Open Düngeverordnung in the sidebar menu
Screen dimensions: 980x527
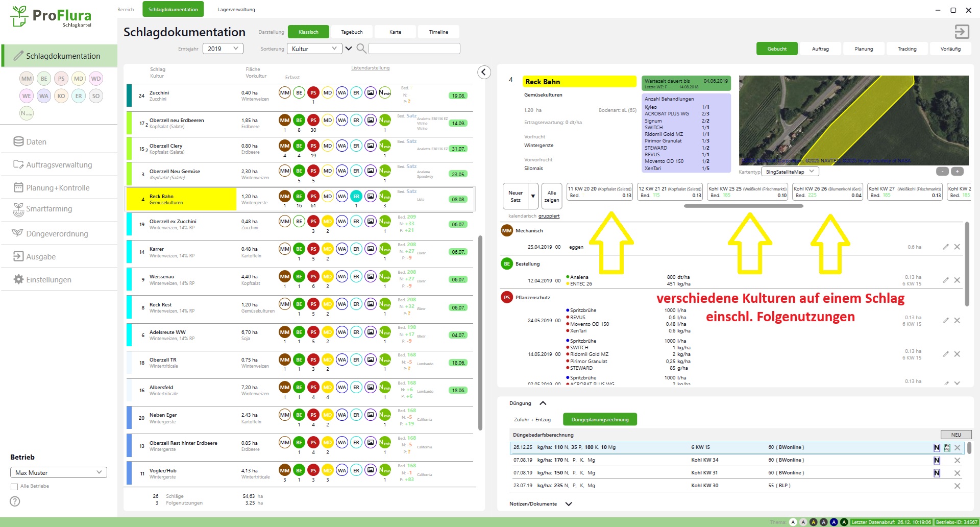(x=57, y=234)
